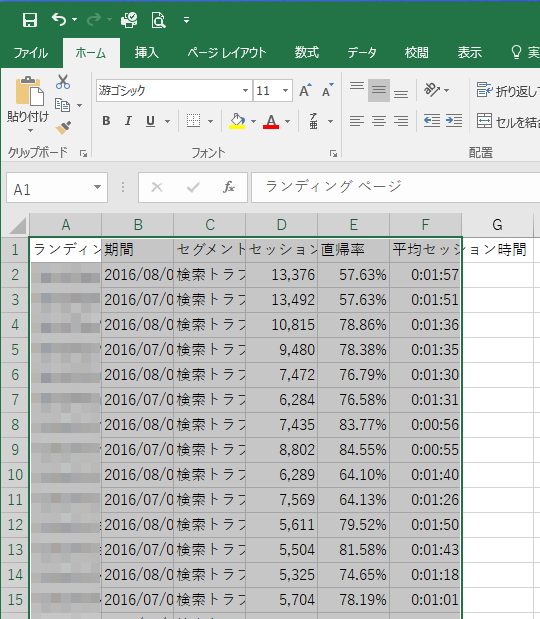Click cell with bounce rate 83.77%
The width and height of the screenshot is (540, 619).
coord(353,425)
